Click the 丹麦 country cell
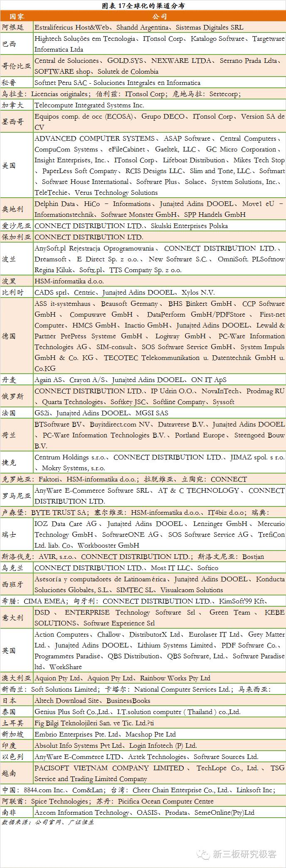This screenshot has height=868, width=286. coord(17,379)
